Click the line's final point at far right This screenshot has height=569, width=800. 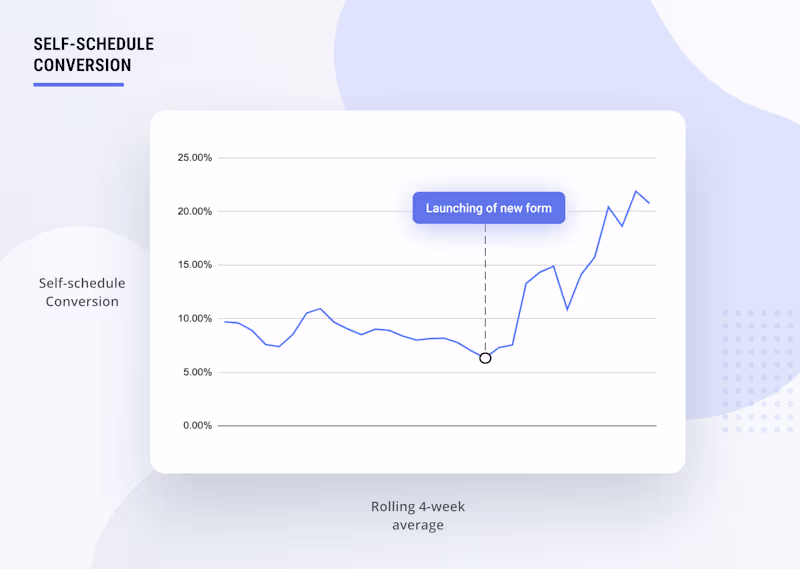649,203
